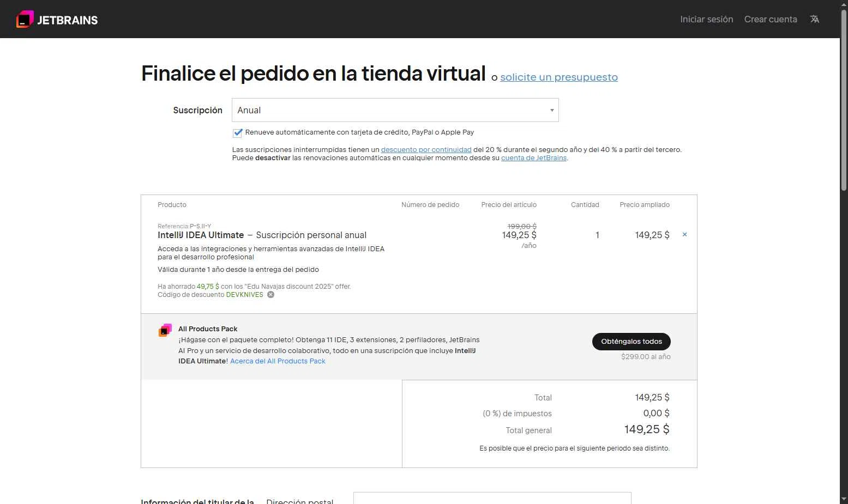The height and width of the screenshot is (504, 848).
Task: Click the JetBrains logo in header
Action: [x=57, y=20]
